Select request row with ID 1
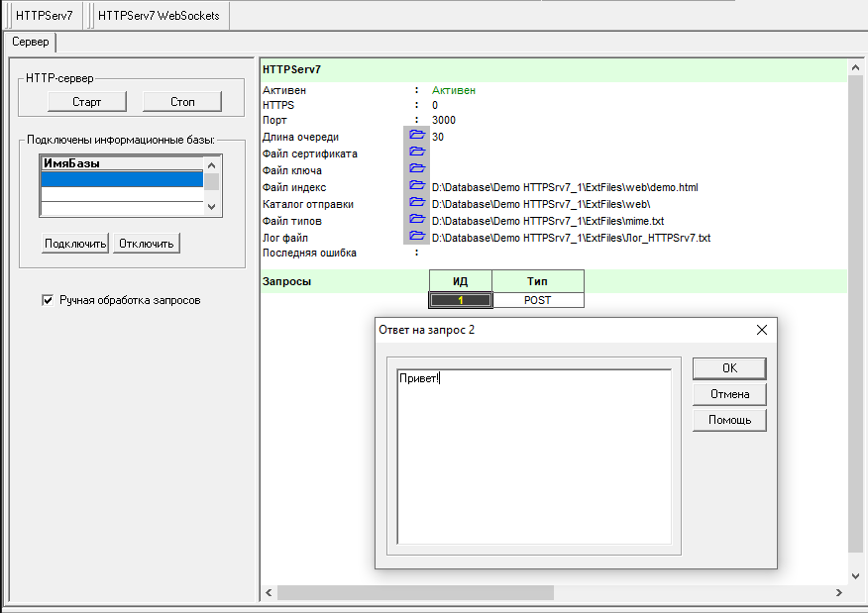Image resolution: width=868 pixels, height=613 pixels. pyautogui.click(x=461, y=300)
